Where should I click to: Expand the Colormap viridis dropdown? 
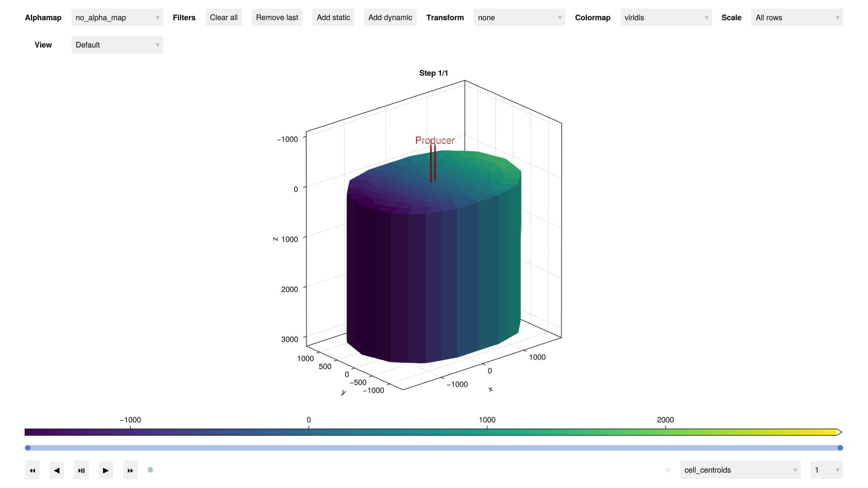[x=666, y=18]
